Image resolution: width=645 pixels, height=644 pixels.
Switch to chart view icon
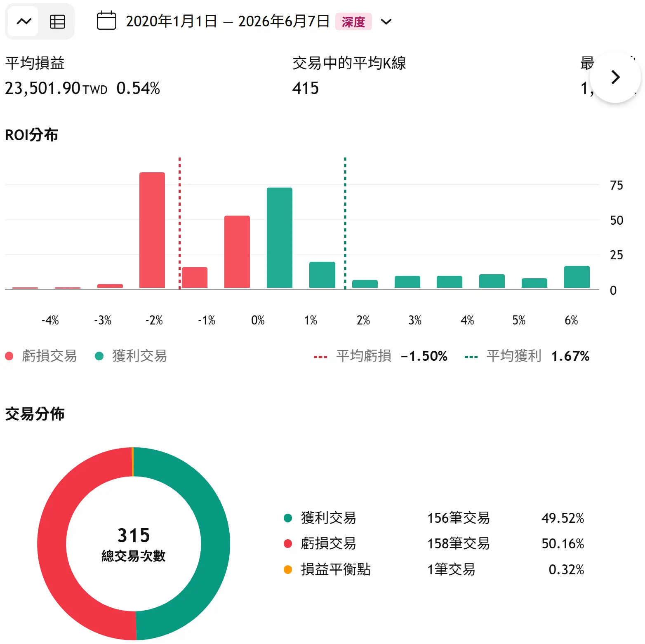pyautogui.click(x=24, y=21)
